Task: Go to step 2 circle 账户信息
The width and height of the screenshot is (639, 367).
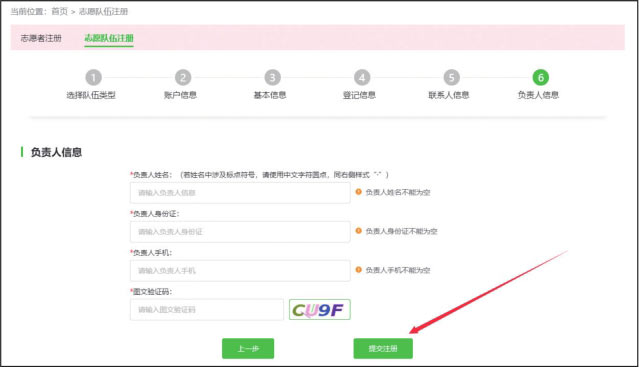Action: 183,77
